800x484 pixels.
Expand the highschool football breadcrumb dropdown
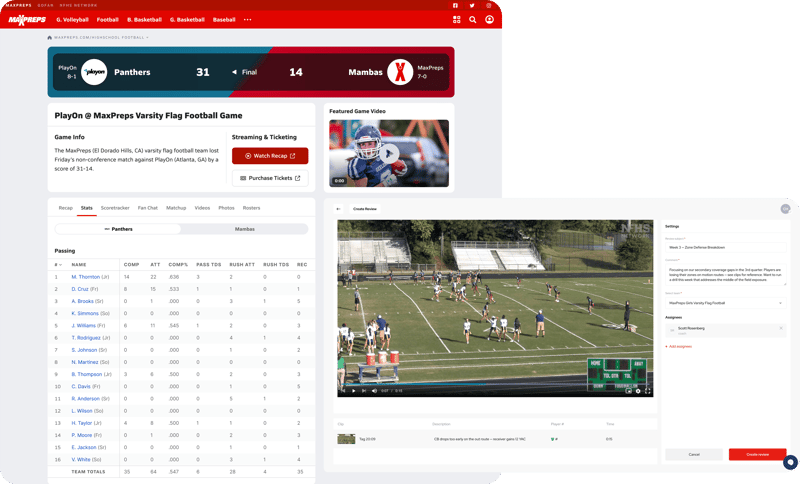147,37
